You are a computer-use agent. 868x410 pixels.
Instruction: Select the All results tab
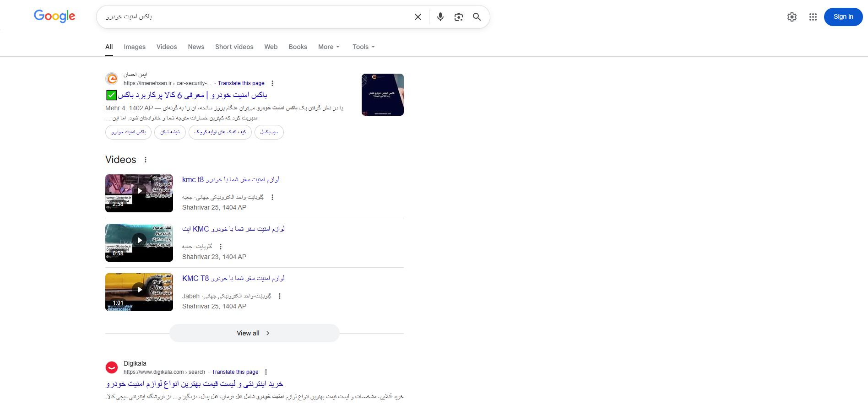point(109,47)
